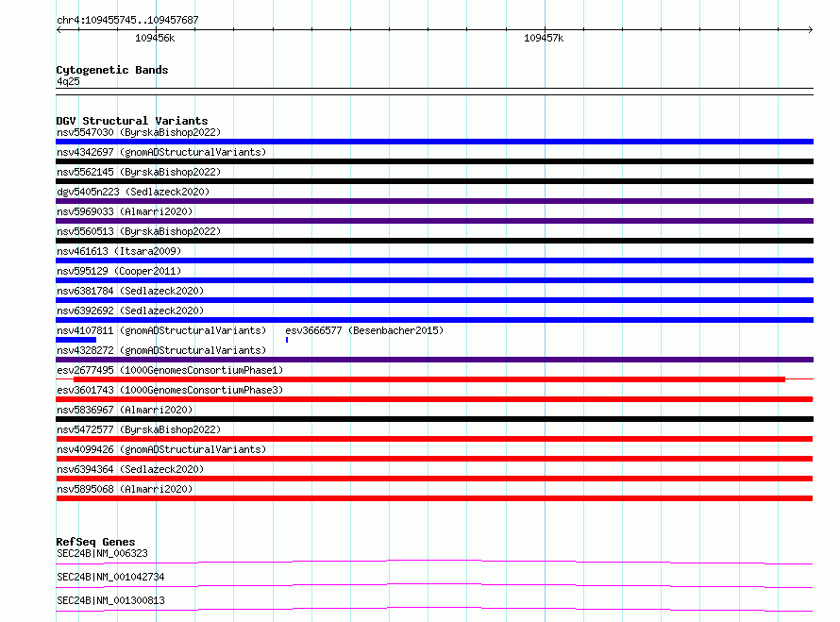This screenshot has height=622, width=840.
Task: Open nsv5560513 (ByrskaBishop2022) label
Action: [x=139, y=231]
